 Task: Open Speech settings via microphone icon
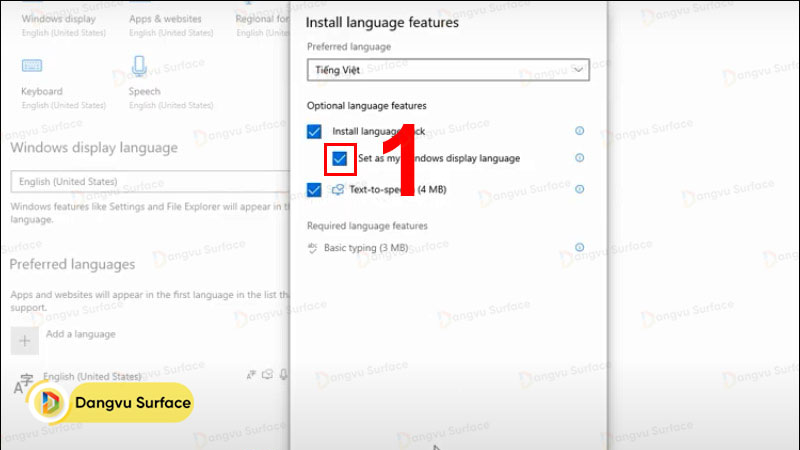coord(138,66)
